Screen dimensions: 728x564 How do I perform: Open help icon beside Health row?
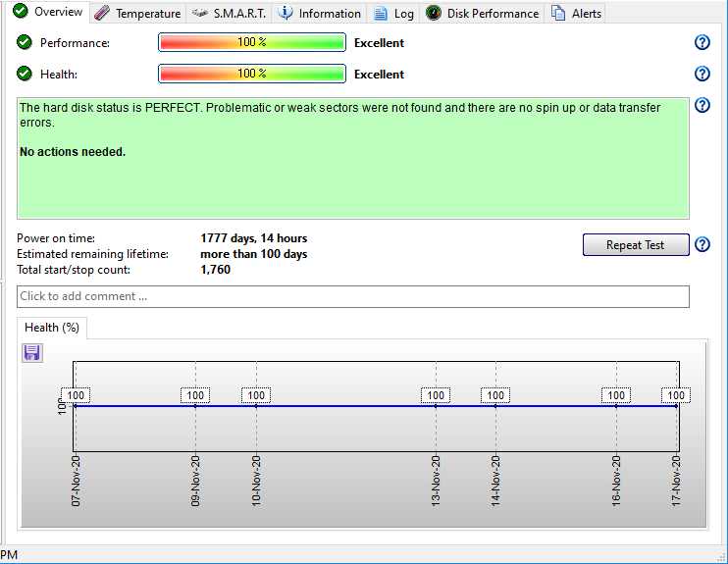(x=702, y=74)
